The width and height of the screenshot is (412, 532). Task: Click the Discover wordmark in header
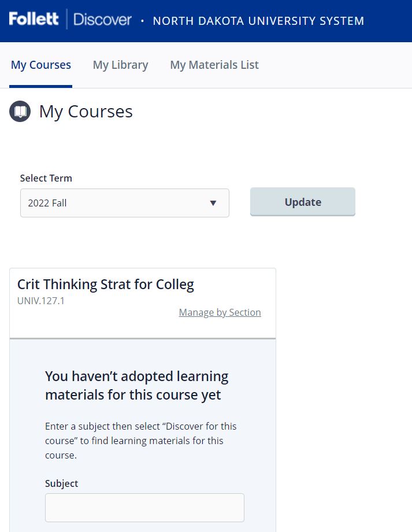(102, 20)
